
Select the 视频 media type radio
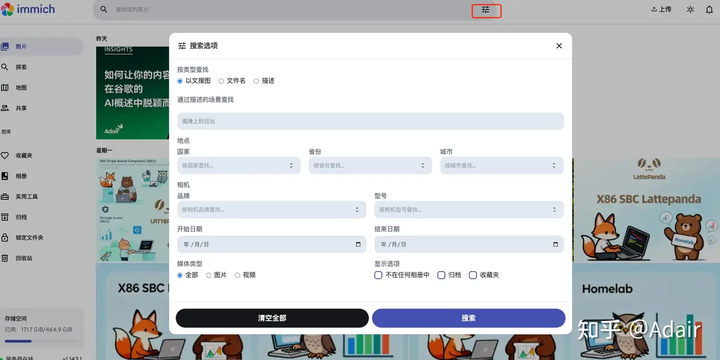[x=237, y=275]
